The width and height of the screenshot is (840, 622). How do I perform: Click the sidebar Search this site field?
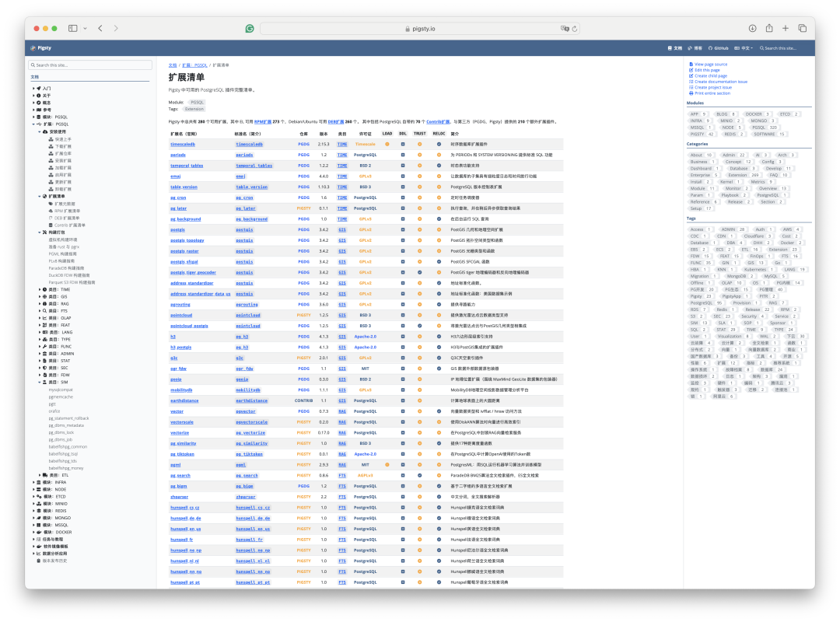tap(90, 65)
